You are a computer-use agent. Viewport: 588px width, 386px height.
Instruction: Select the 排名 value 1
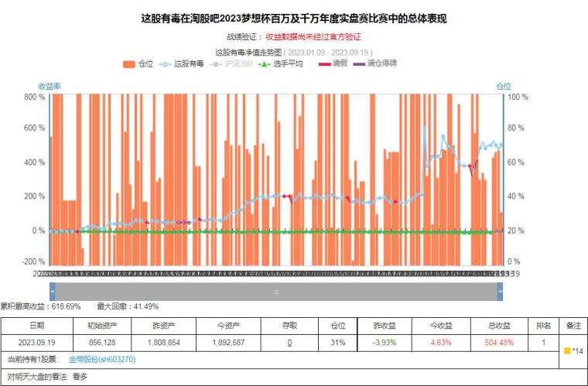[x=543, y=343]
